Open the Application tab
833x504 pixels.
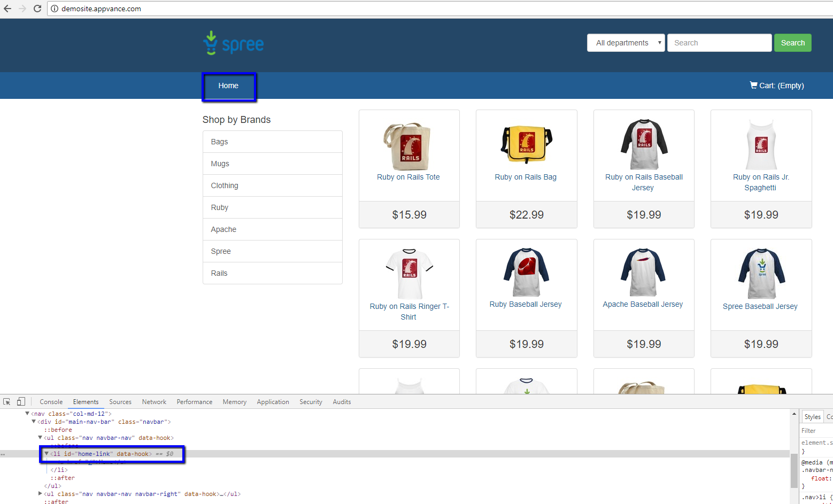point(273,402)
